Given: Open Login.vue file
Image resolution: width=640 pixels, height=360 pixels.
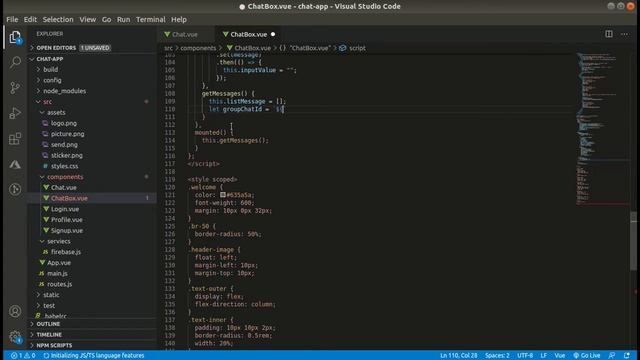Looking at the screenshot, I should tap(92, 209).
